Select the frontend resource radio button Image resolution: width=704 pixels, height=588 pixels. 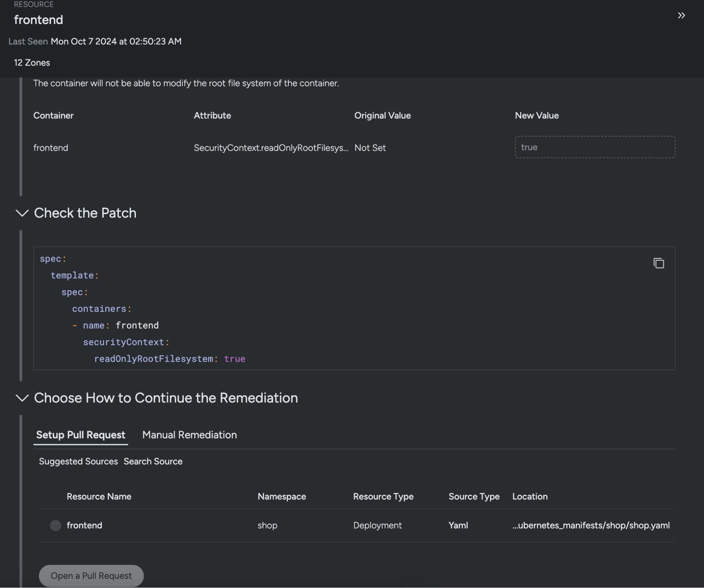click(55, 525)
